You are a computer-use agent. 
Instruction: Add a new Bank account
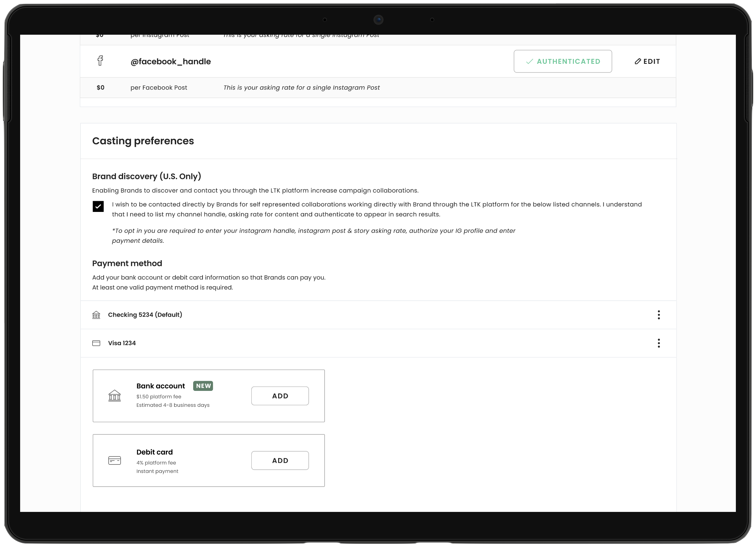[280, 396]
